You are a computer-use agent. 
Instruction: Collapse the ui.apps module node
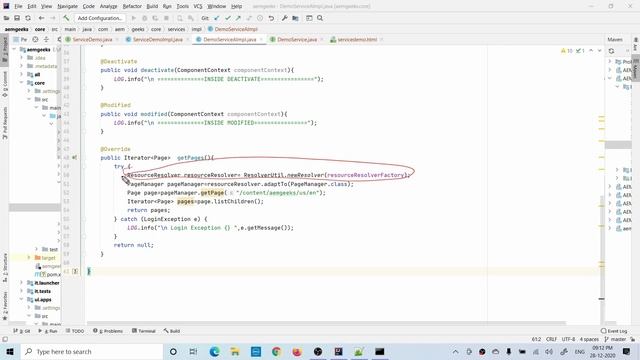click(x=22, y=299)
